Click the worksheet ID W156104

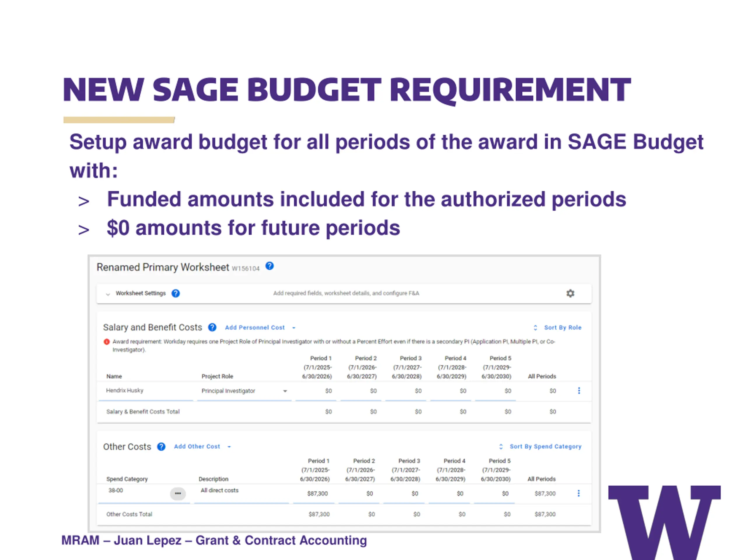click(245, 268)
